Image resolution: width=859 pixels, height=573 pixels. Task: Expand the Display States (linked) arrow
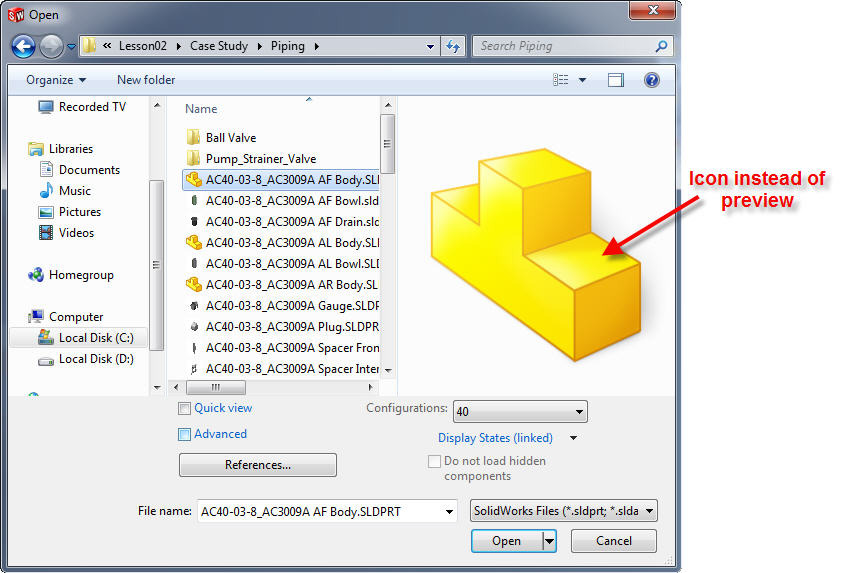click(573, 438)
